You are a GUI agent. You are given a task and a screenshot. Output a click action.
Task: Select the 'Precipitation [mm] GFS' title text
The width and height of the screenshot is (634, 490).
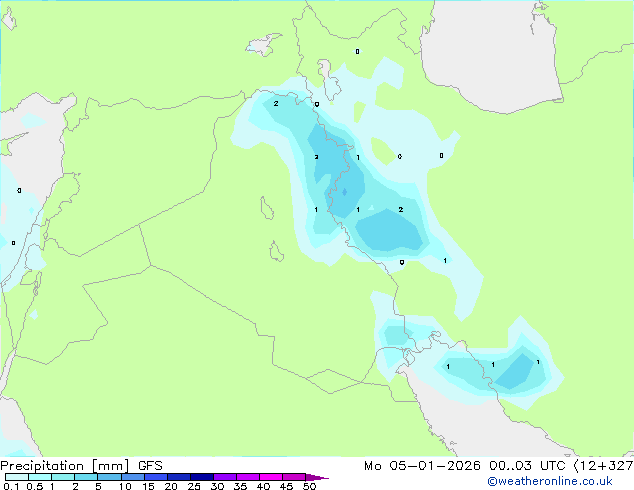pos(81,466)
